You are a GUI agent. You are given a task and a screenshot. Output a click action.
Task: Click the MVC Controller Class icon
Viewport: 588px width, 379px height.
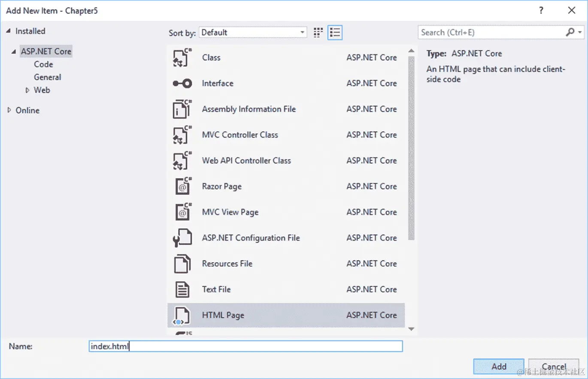(x=182, y=135)
